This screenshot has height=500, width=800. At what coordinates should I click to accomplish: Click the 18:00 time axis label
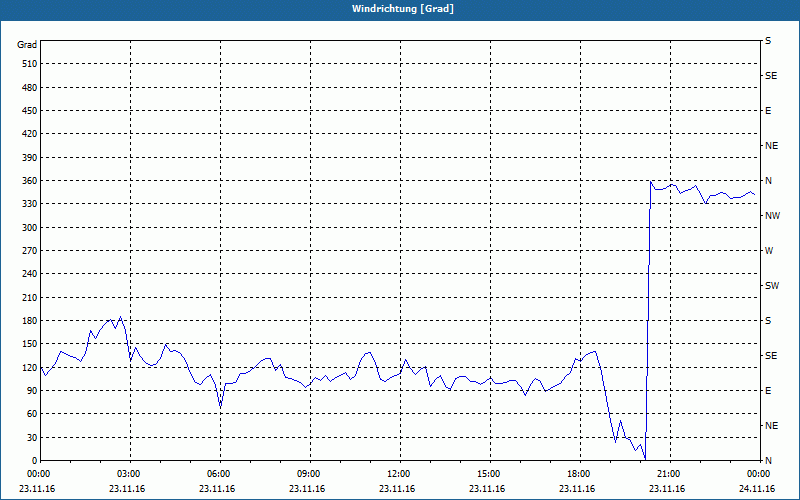point(580,474)
